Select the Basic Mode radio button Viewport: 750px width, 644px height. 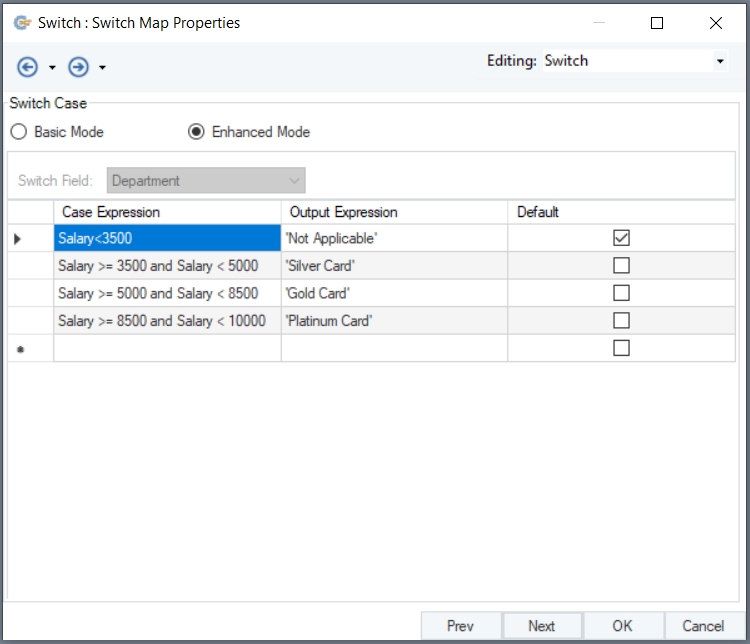tap(19, 132)
